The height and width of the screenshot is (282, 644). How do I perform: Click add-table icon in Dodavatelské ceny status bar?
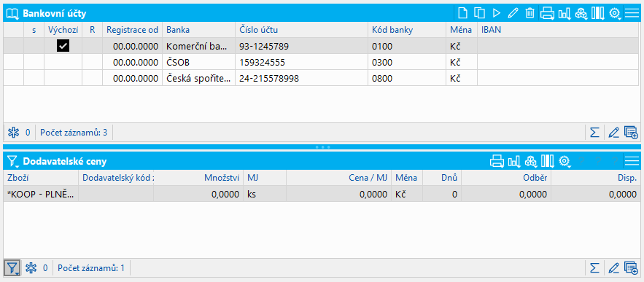(631, 268)
